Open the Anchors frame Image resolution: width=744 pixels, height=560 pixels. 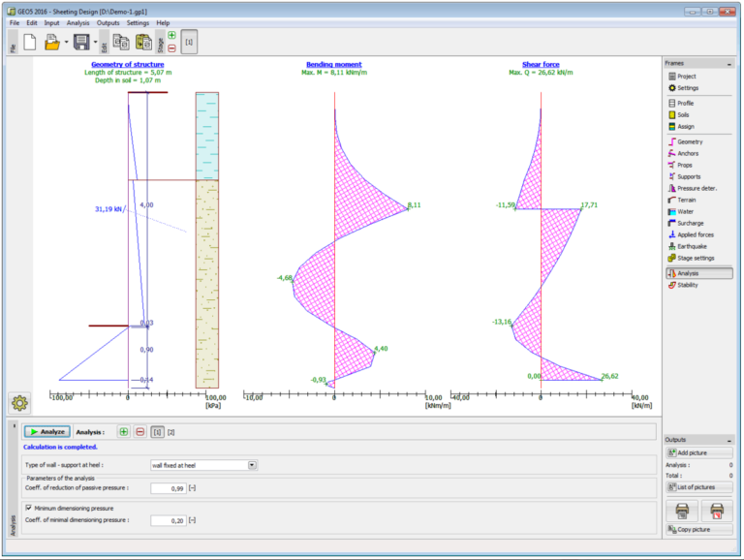pyautogui.click(x=688, y=153)
